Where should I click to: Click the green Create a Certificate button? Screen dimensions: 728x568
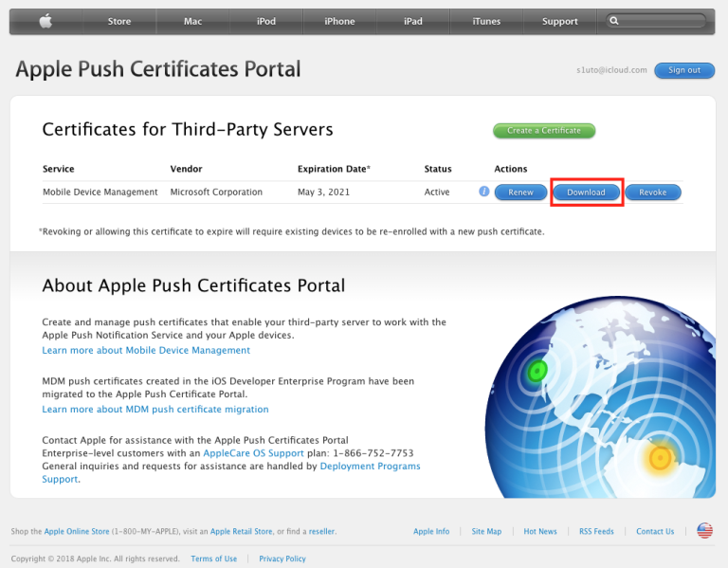(x=544, y=131)
